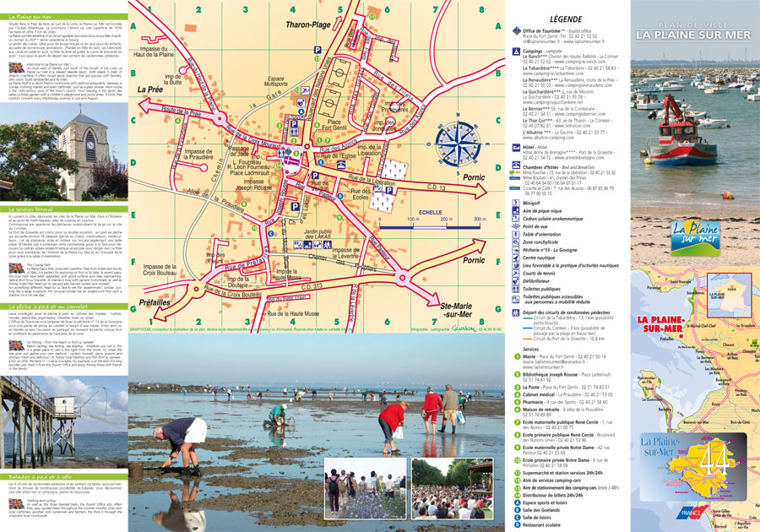Click the randonnées pédestres departure icon
This screenshot has width=760, height=532.
pyautogui.click(x=516, y=313)
